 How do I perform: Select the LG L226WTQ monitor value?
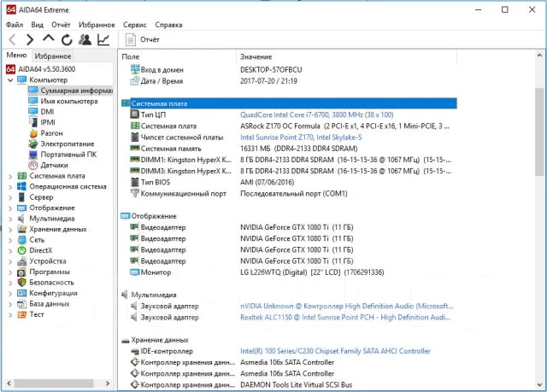312,272
